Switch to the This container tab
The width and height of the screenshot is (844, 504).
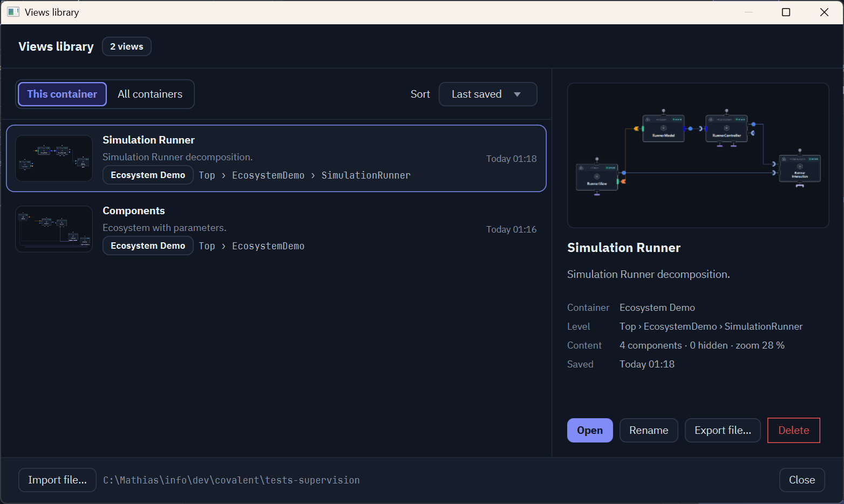click(62, 94)
